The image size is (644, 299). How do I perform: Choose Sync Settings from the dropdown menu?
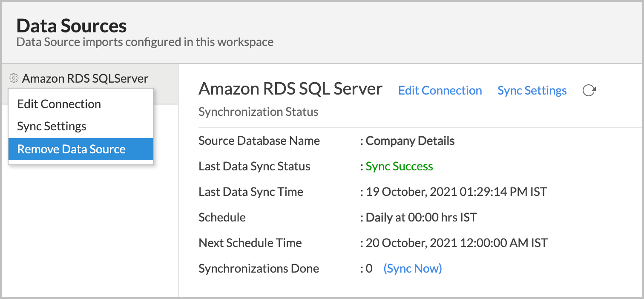[80, 126]
